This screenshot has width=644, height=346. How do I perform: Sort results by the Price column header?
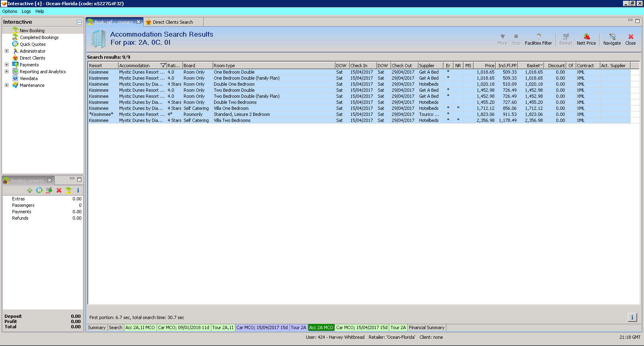pyautogui.click(x=485, y=66)
